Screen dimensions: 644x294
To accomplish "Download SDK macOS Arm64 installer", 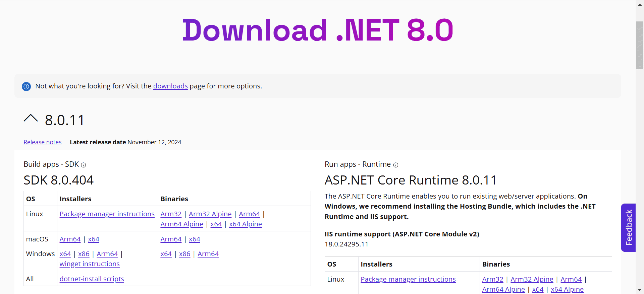I will click(70, 239).
